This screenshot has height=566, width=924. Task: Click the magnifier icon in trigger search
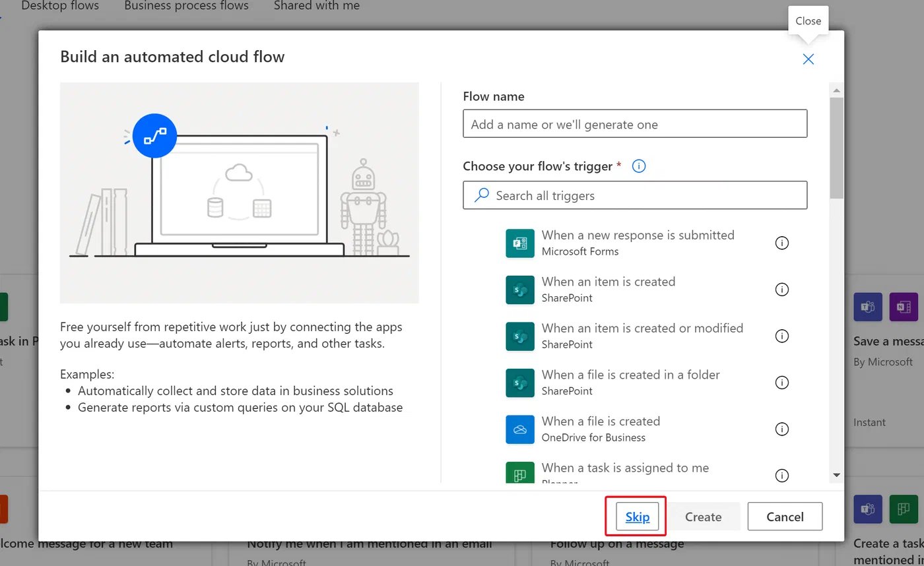(482, 195)
